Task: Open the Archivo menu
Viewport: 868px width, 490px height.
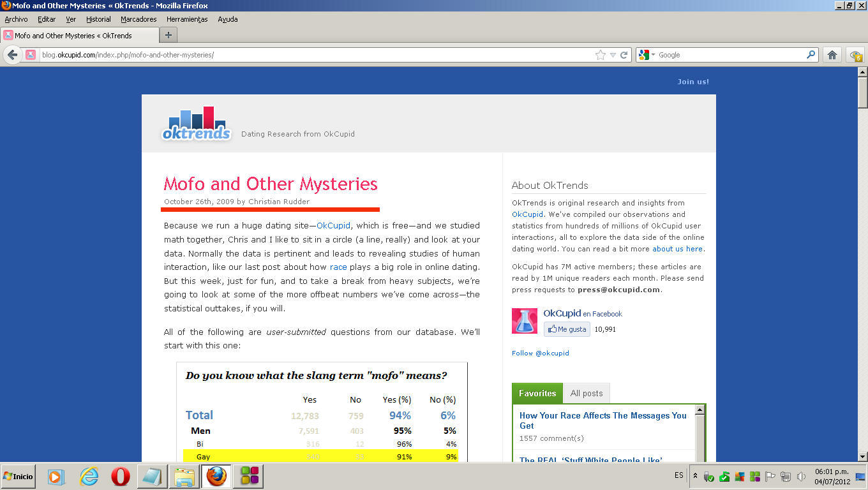Action: coord(16,19)
